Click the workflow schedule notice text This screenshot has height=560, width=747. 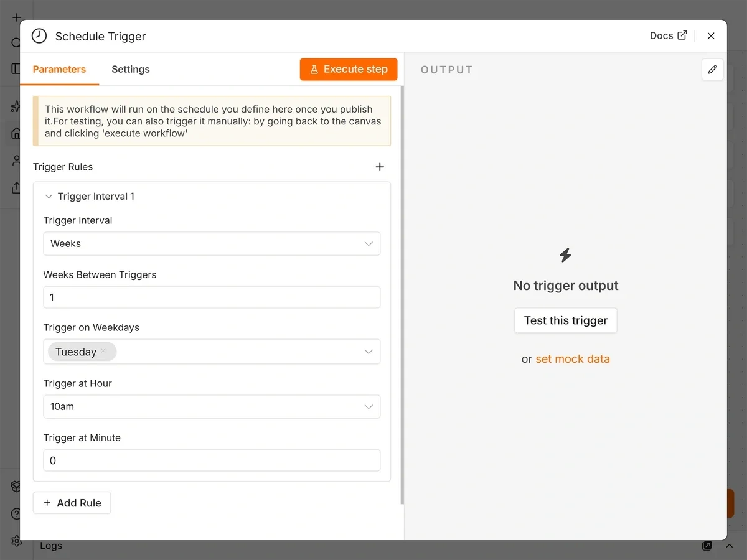213,121
